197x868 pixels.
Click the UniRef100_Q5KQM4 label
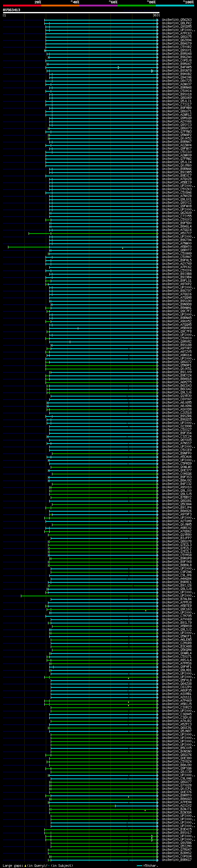pos(177,650)
